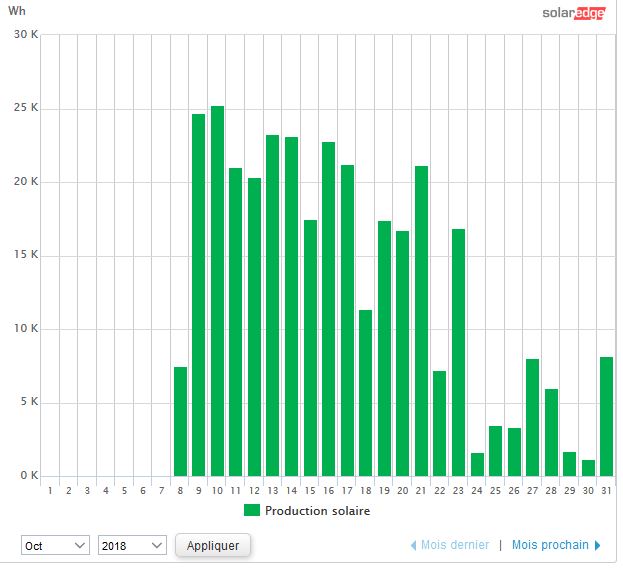Open the 2018 year dropdown
The width and height of the screenshot is (623, 572).
point(132,545)
